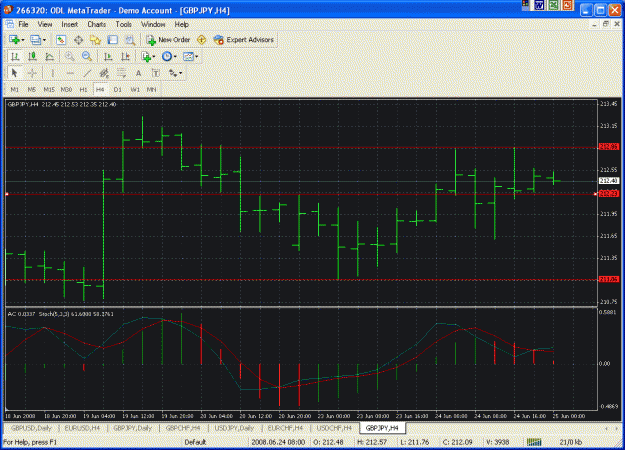
Task: Select the M1 timeframe
Action: [x=15, y=90]
